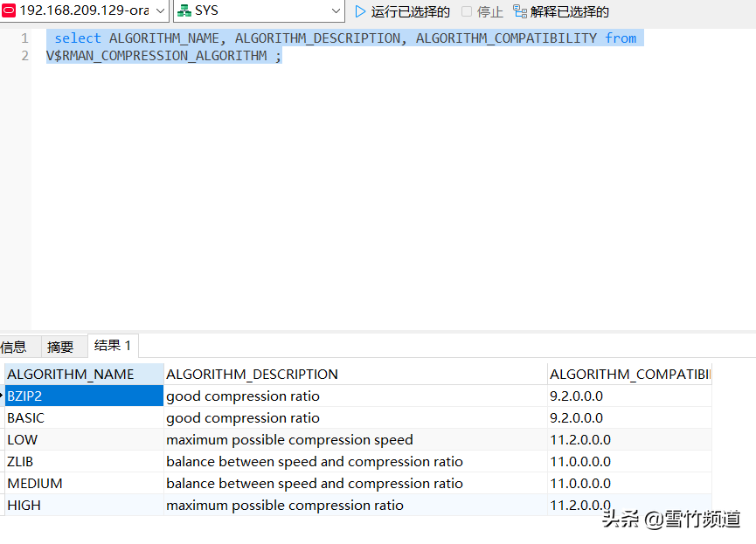Viewport: 756px width, 544px height.
Task: Switch to the 结果 1 tab
Action: coord(113,346)
